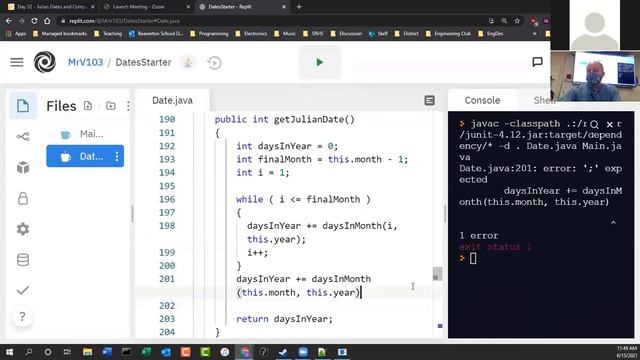Screen dimensions: 640x360
Task: Click the taskbar clock
Action: [626, 352]
